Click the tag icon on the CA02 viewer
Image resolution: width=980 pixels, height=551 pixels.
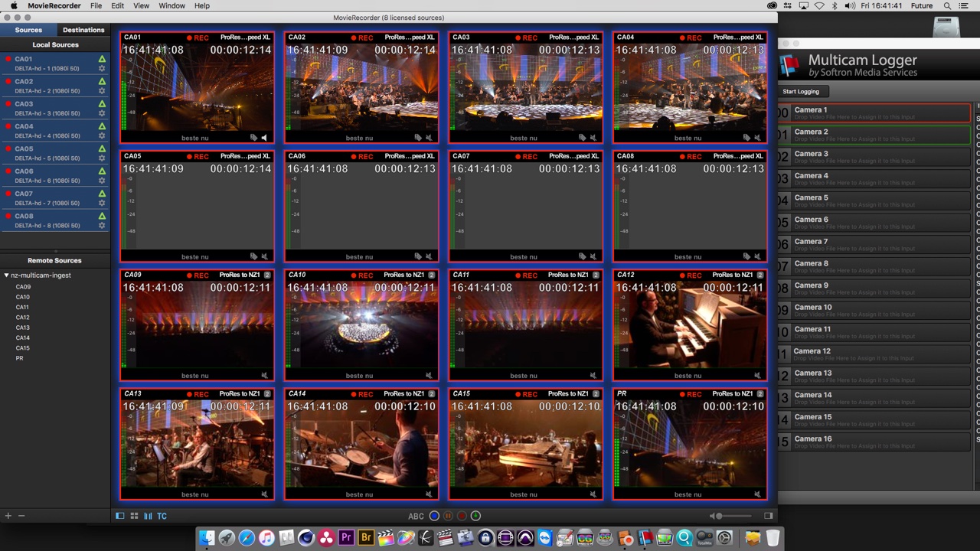[x=418, y=138]
